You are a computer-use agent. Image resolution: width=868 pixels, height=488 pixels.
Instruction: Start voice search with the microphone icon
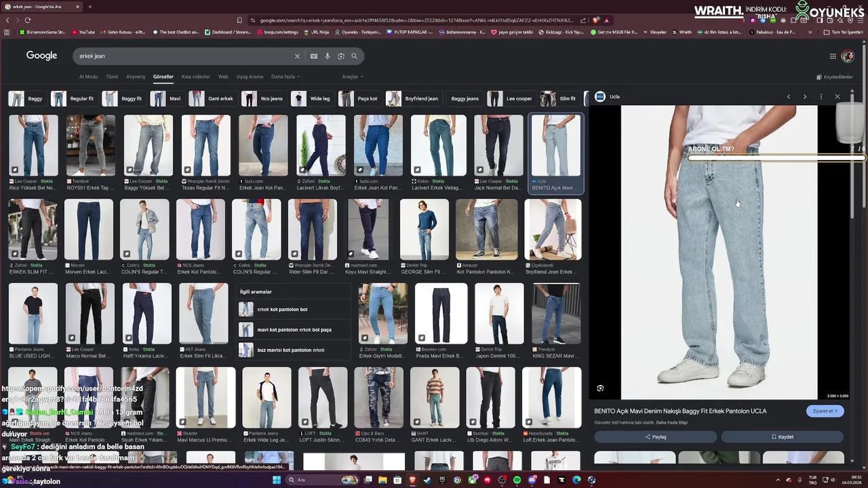[x=328, y=56]
